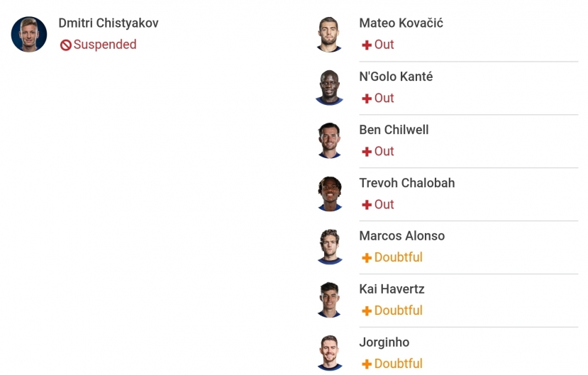Click the Doubtful label under Marcos Alonso
This screenshot has height=375, width=588.
(x=398, y=257)
